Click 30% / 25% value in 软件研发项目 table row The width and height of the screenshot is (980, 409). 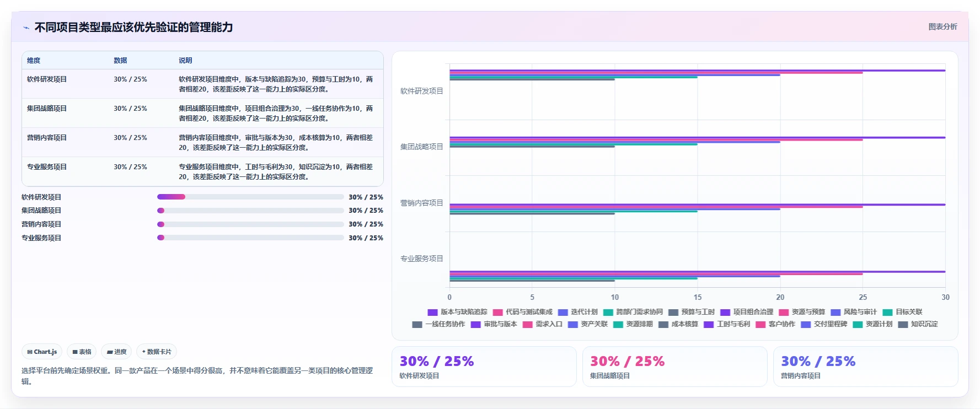pyautogui.click(x=130, y=79)
